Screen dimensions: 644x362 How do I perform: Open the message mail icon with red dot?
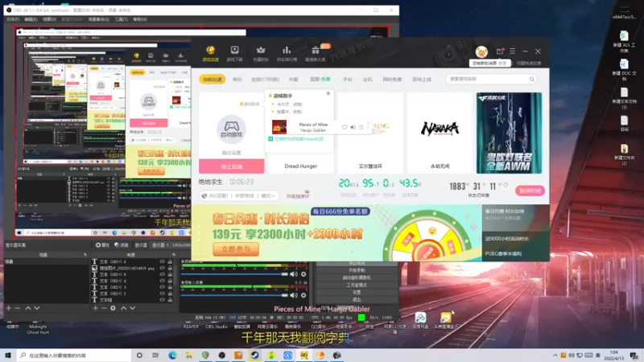click(x=499, y=51)
